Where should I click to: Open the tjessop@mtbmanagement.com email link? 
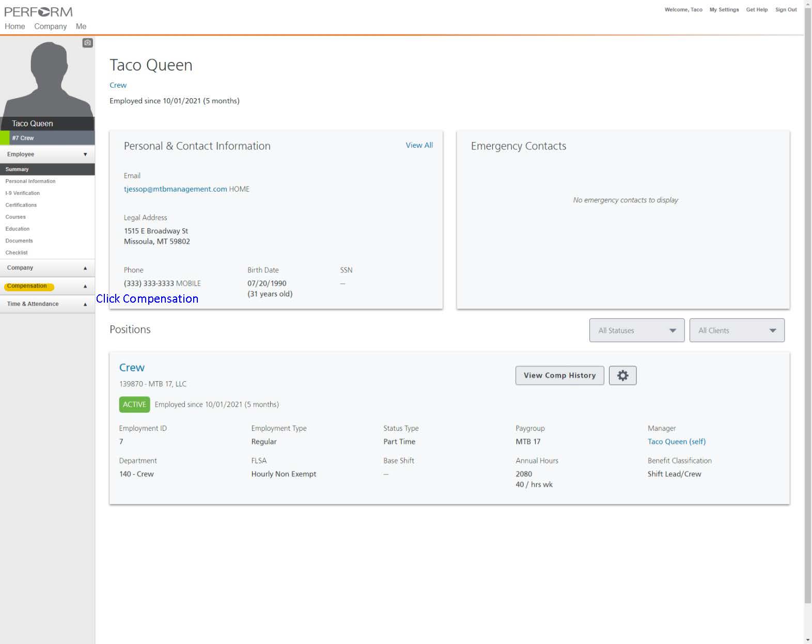tap(175, 189)
